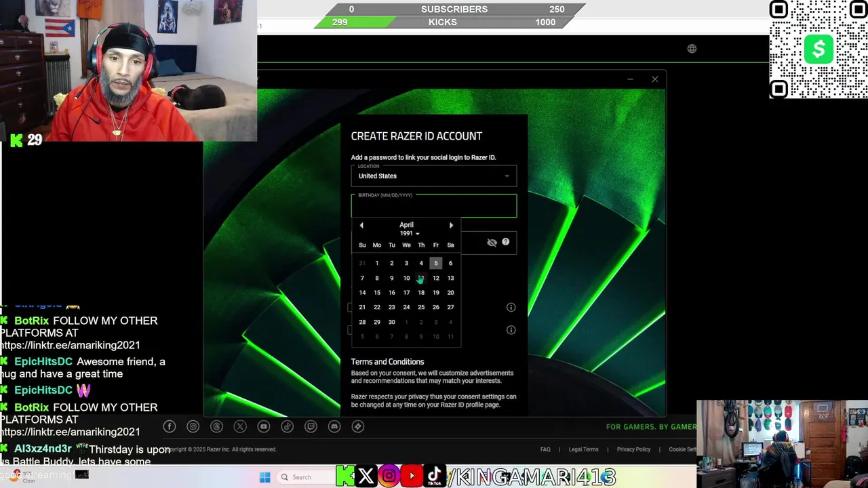Screen dimensions: 868x488
Task: Open the Legal Terms footer link
Action: [x=583, y=449]
